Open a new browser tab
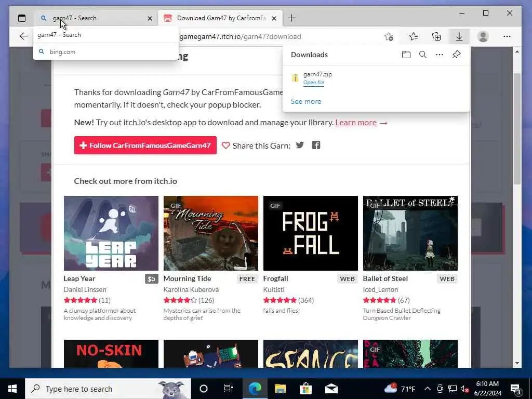 [291, 18]
